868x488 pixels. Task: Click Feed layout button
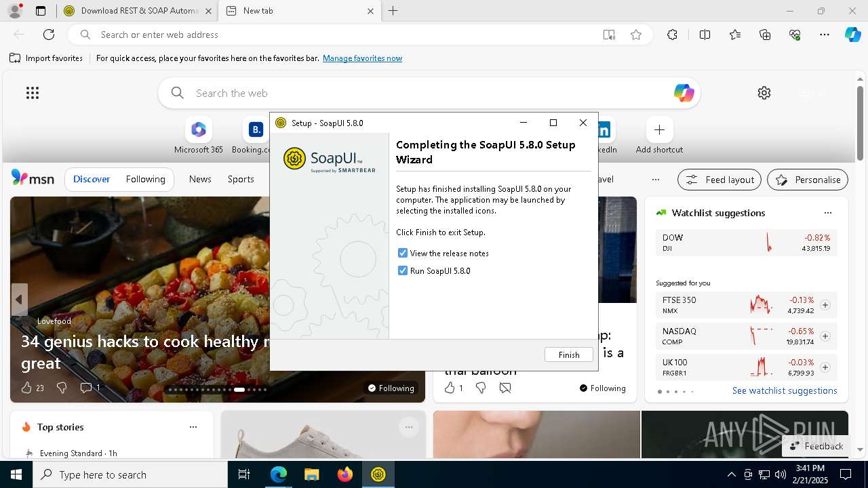click(x=719, y=180)
